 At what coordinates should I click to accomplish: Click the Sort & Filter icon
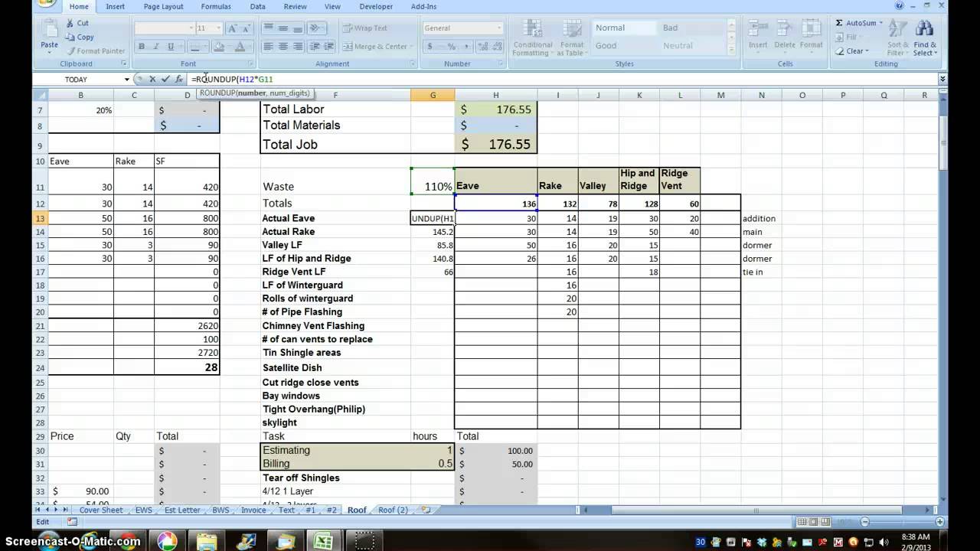[898, 29]
